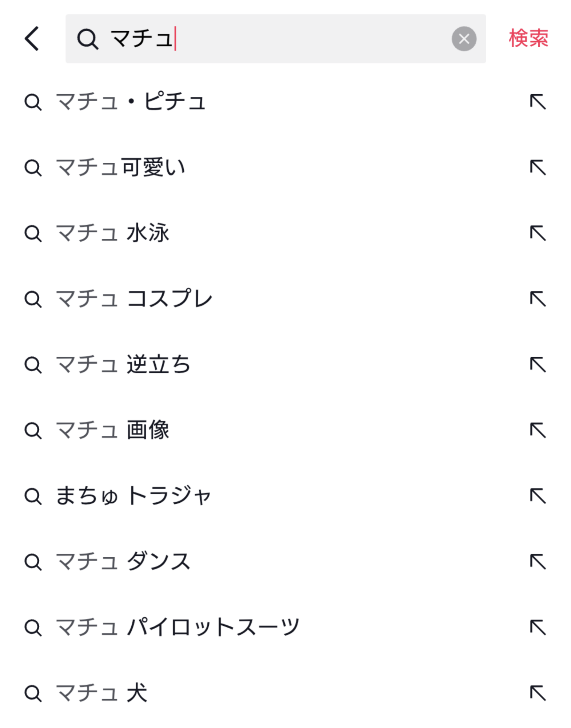Image resolution: width=571 pixels, height=728 pixels.
Task: Insert マチュ可愛い using its arrow icon
Action: (538, 167)
